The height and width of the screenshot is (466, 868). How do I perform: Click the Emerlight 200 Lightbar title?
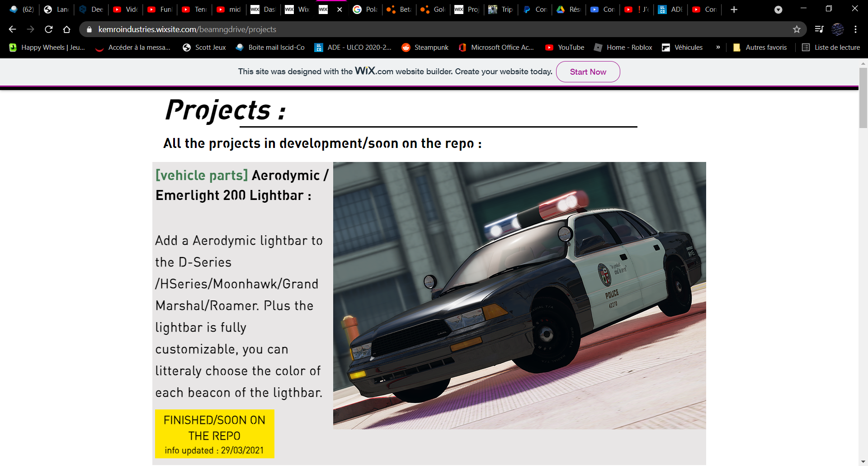coord(234,195)
